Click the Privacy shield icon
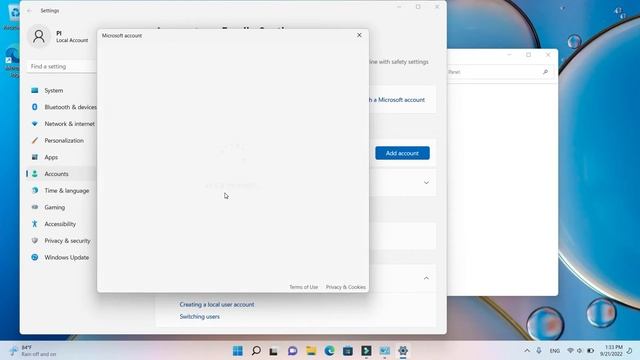This screenshot has width=640, height=360. point(35,241)
